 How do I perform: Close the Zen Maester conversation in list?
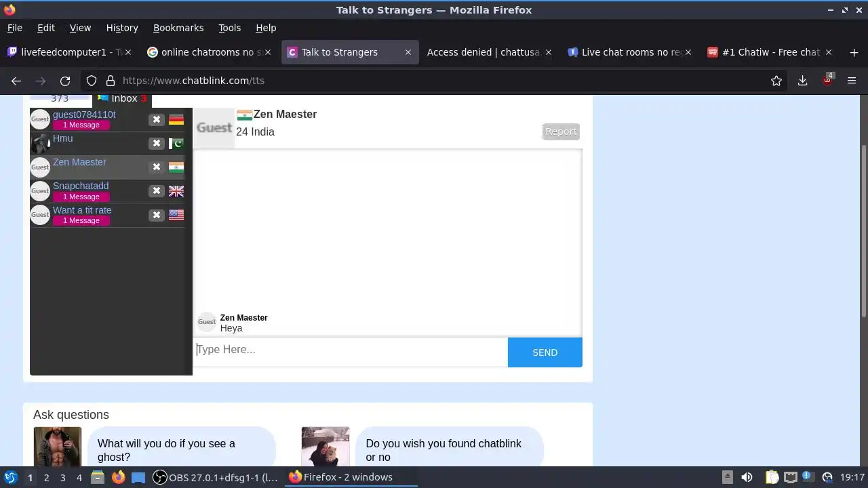[157, 167]
